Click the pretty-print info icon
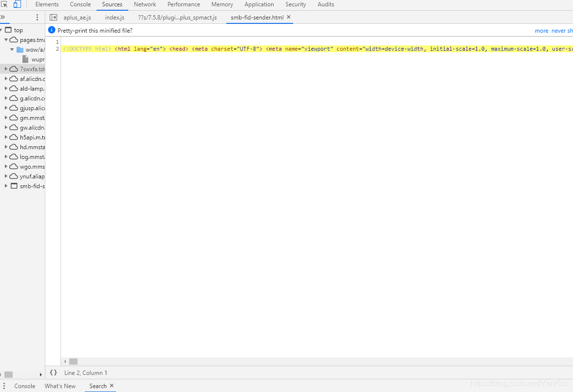Viewport: 573px width, 392px height. pos(52,30)
